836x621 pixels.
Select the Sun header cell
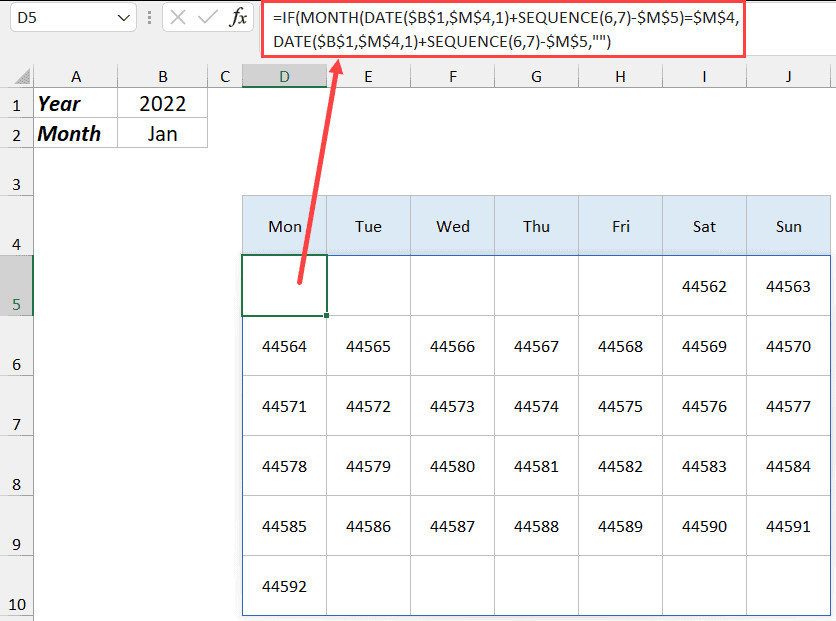coord(788,226)
